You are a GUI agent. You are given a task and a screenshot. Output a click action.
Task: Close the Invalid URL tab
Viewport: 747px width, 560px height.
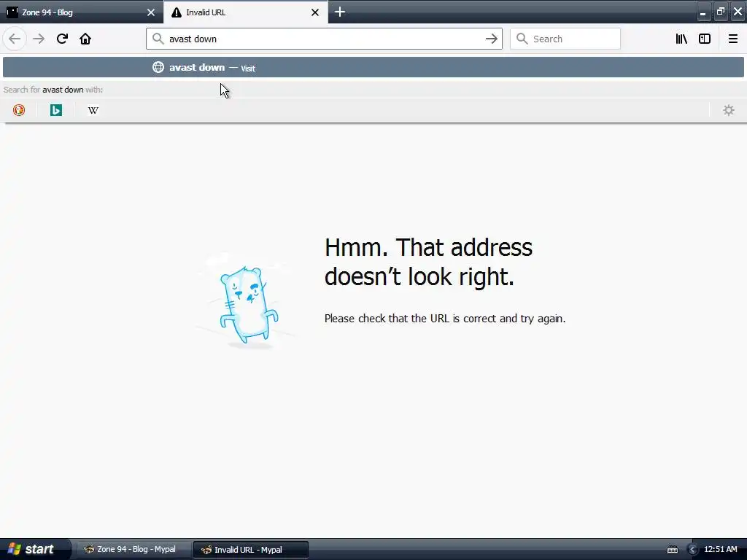(315, 12)
